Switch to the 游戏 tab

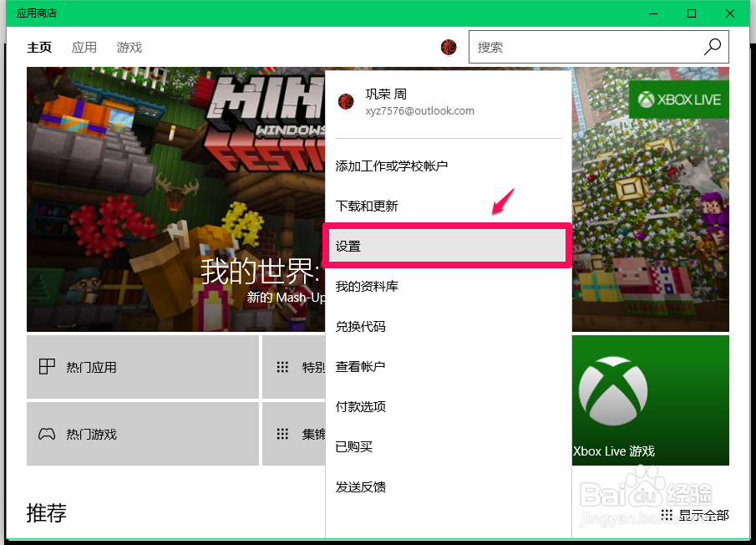129,48
